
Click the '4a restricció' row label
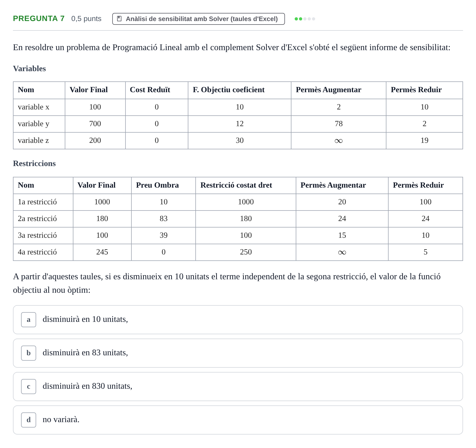pyautogui.click(x=37, y=252)
